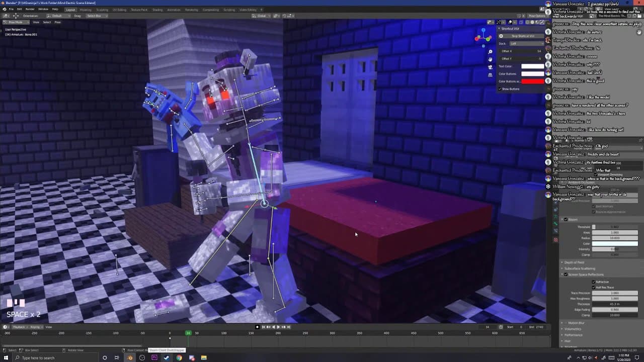
Task: Open the Global transform orientation dropdown
Action: coord(262,16)
